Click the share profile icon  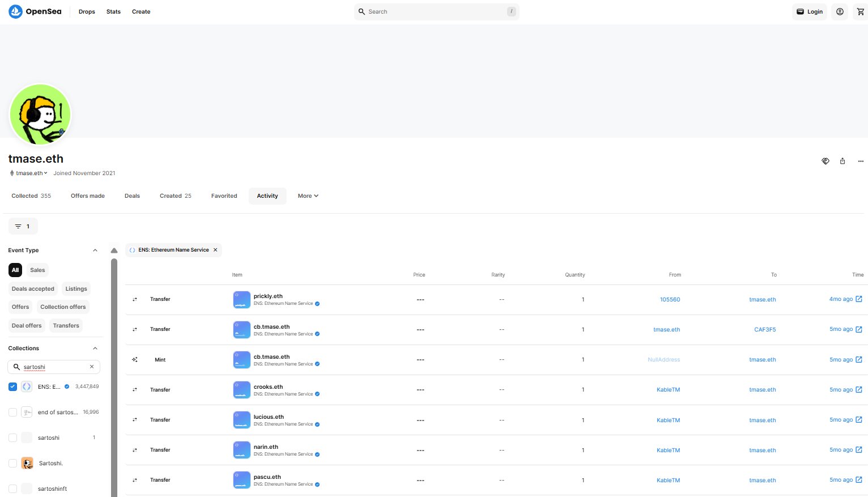coord(843,161)
